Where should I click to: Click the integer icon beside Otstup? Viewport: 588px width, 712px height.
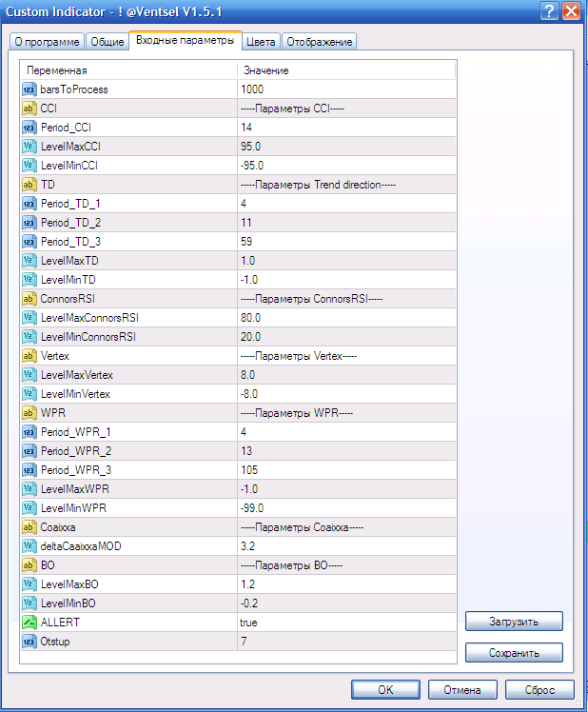(x=29, y=642)
